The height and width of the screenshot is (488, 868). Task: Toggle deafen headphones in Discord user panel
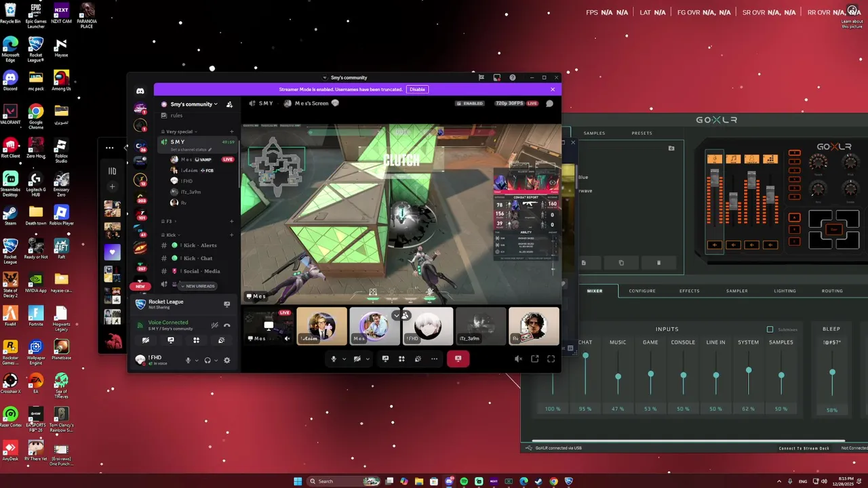[x=208, y=361]
